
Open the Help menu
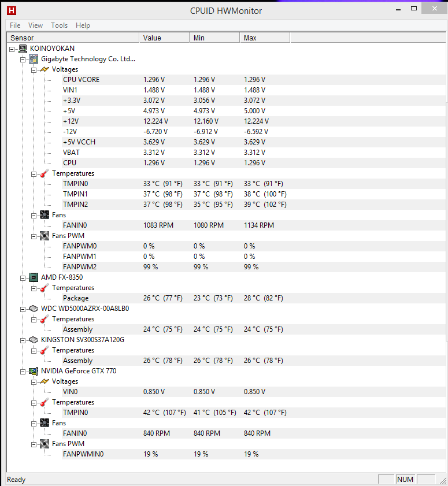point(83,25)
